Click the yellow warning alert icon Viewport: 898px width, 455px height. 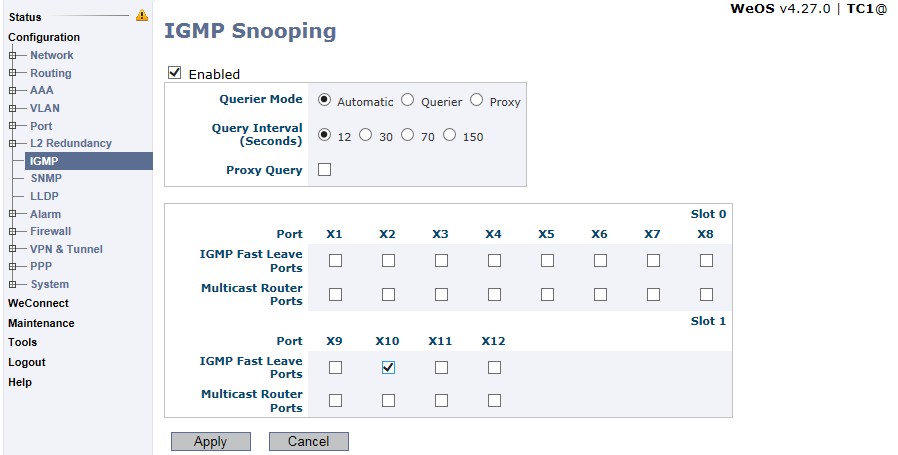141,16
